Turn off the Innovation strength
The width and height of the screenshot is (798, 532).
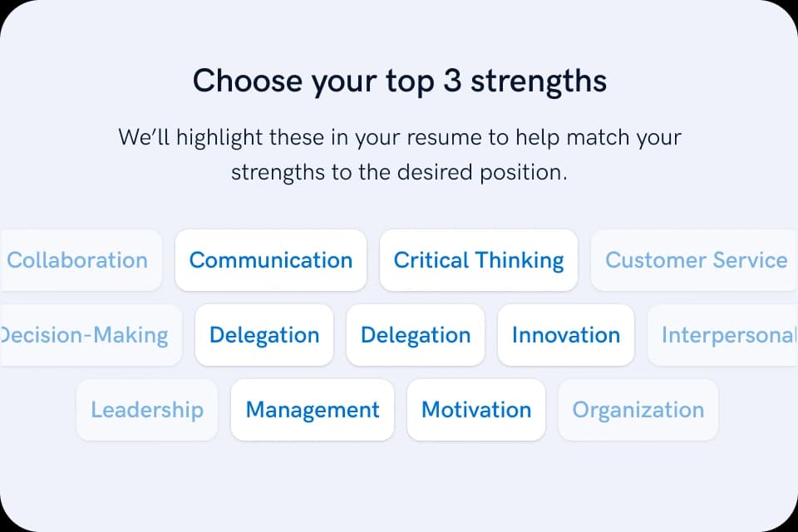[566, 335]
